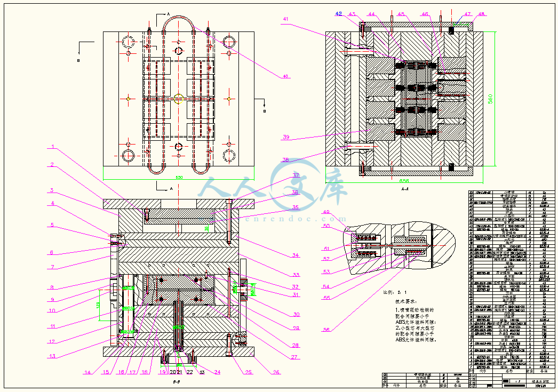Pick callout number 5
Image resolution: width=558 pixels, height=392 pixels.
coord(52,225)
